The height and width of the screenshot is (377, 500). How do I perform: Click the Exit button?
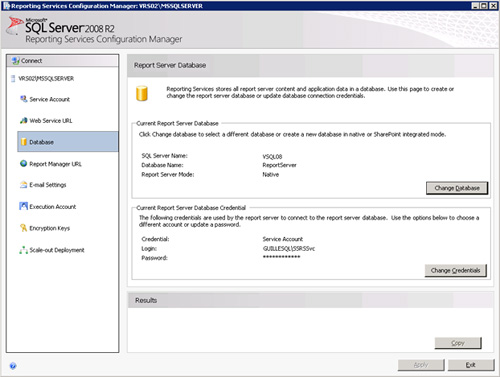471,365
